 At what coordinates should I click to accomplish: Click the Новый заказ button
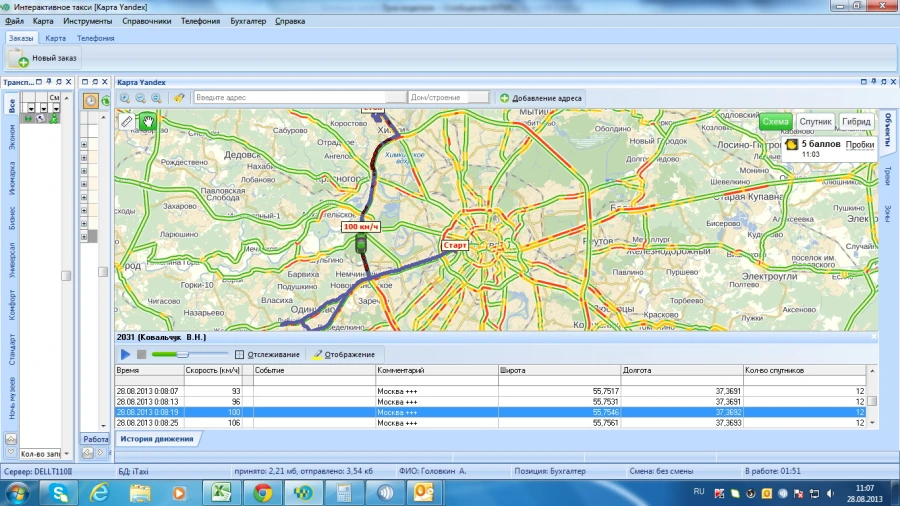coord(42,58)
